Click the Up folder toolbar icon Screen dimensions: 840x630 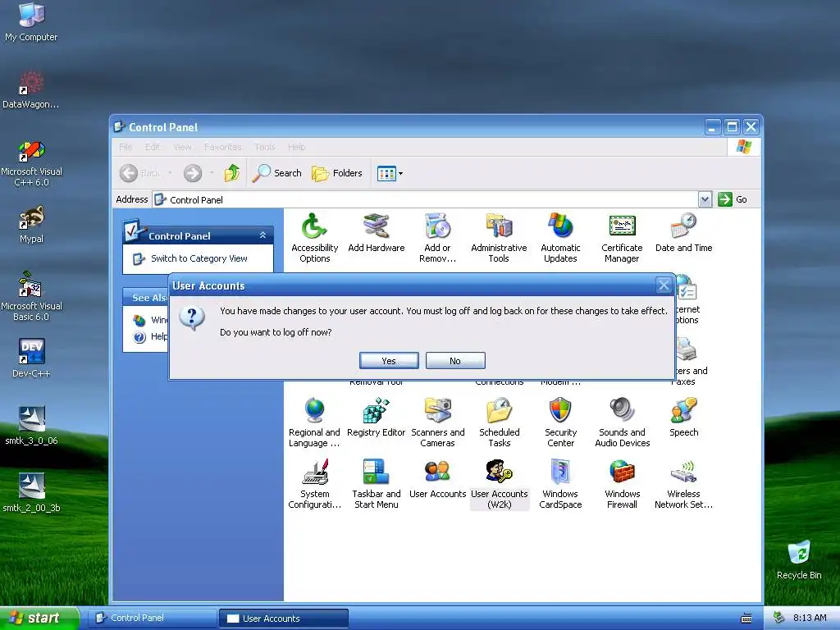(232, 173)
